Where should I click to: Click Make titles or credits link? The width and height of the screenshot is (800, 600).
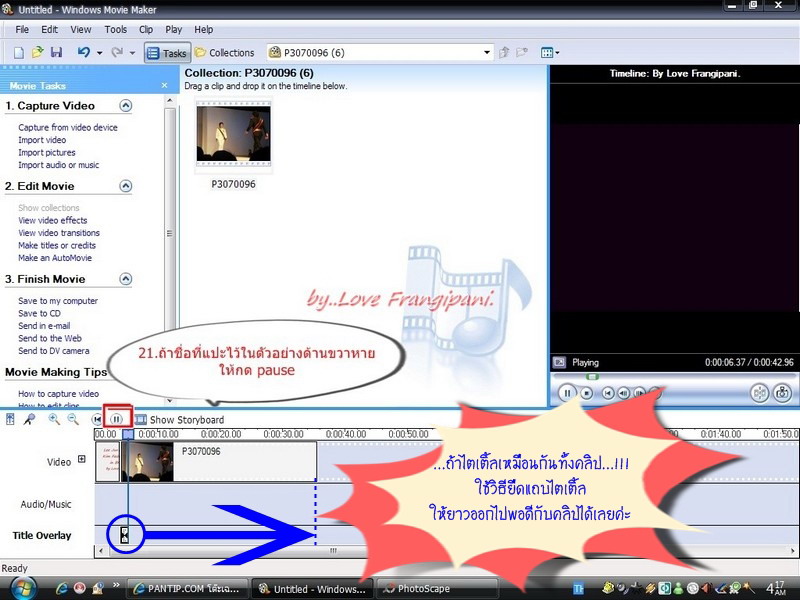57,245
